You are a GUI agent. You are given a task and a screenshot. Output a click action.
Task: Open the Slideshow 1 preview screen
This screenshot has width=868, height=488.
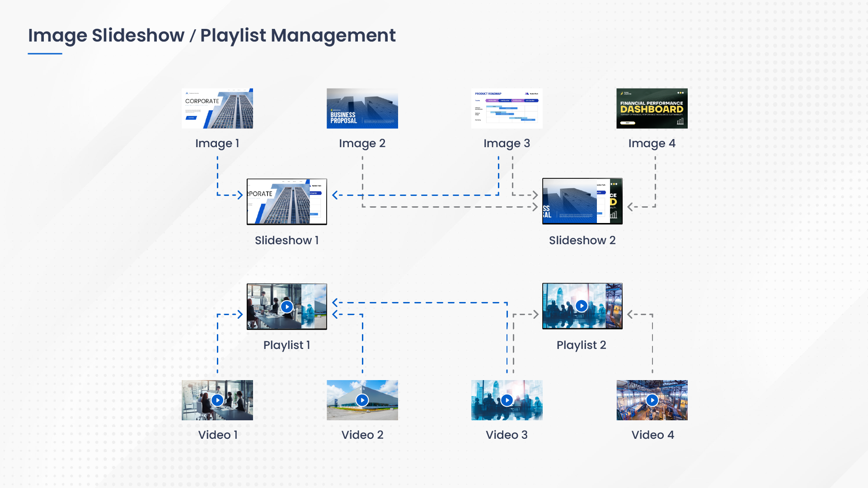(286, 201)
